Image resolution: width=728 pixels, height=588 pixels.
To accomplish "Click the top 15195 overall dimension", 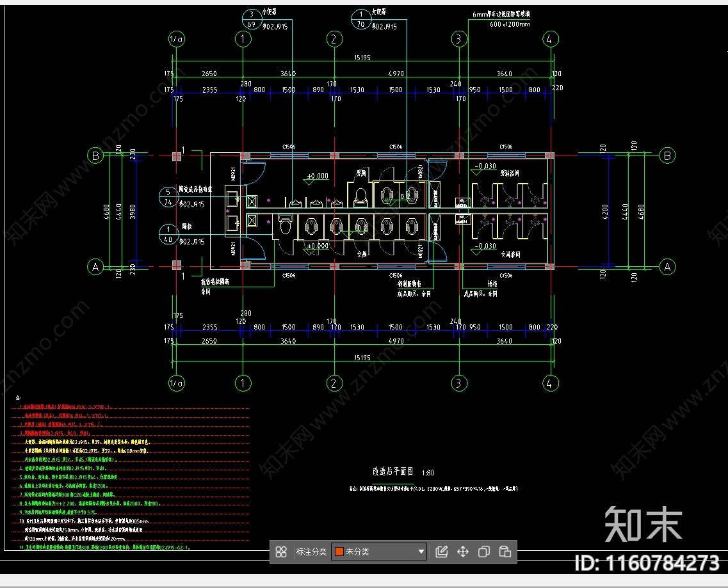I will point(362,58).
